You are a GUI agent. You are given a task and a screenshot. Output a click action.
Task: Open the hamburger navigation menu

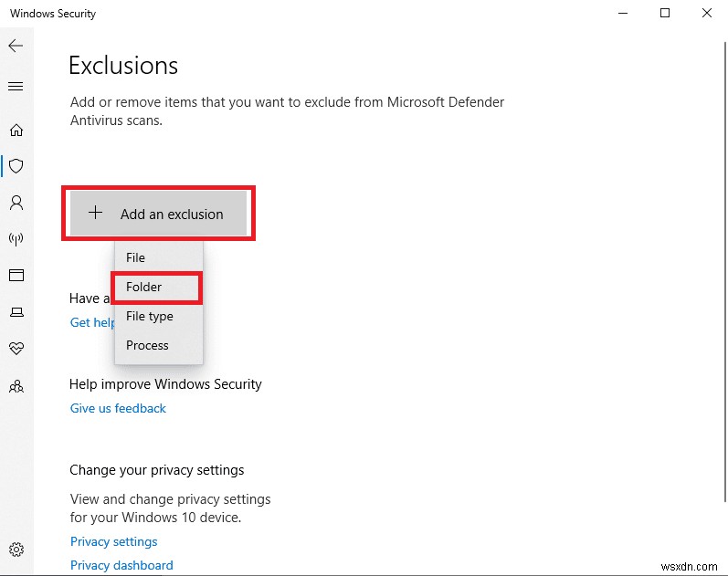[x=16, y=87]
